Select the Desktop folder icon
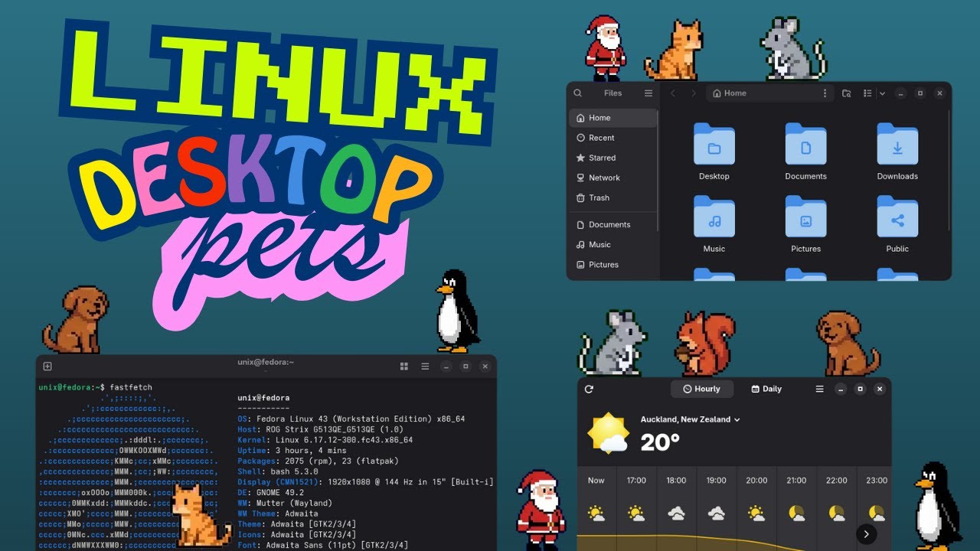The image size is (980, 551). [714, 145]
